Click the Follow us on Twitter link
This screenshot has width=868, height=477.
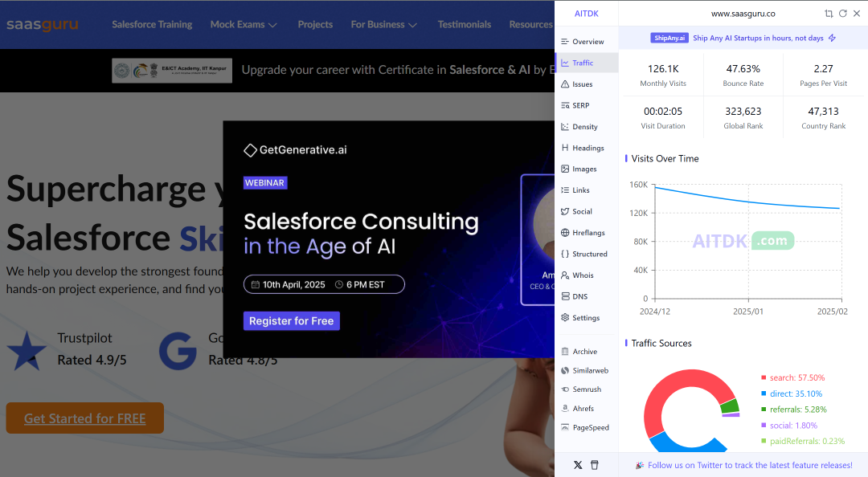click(750, 466)
